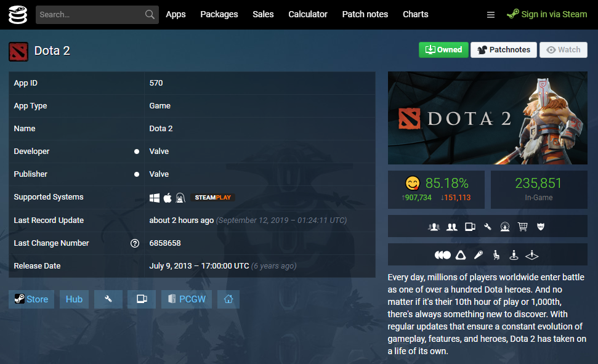The height and width of the screenshot is (364, 598).
Task: Click the 'about 2 hours ago' update time
Action: pos(182,220)
